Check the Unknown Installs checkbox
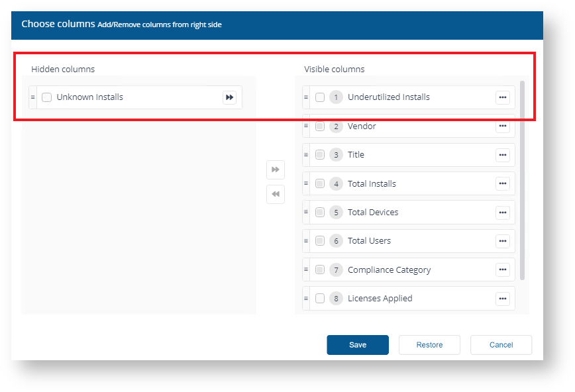Screen dimensions: 575x392 tap(47, 97)
